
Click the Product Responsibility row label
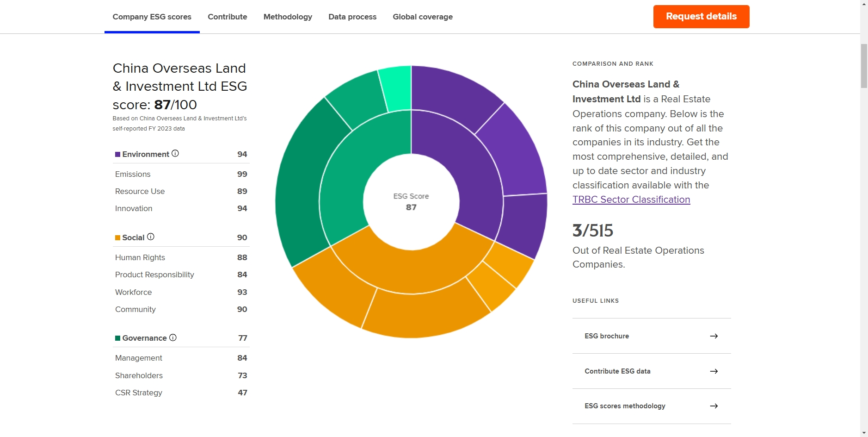click(x=154, y=275)
